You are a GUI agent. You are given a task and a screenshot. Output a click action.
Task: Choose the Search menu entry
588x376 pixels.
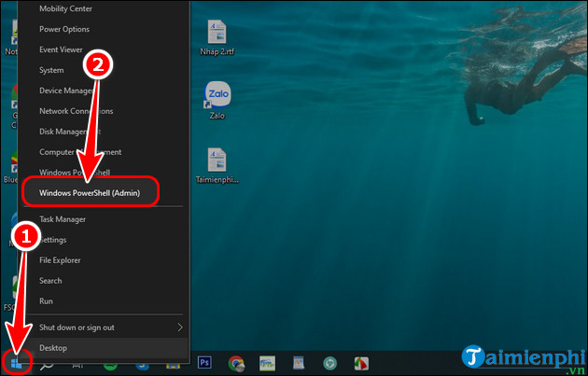[104, 281]
